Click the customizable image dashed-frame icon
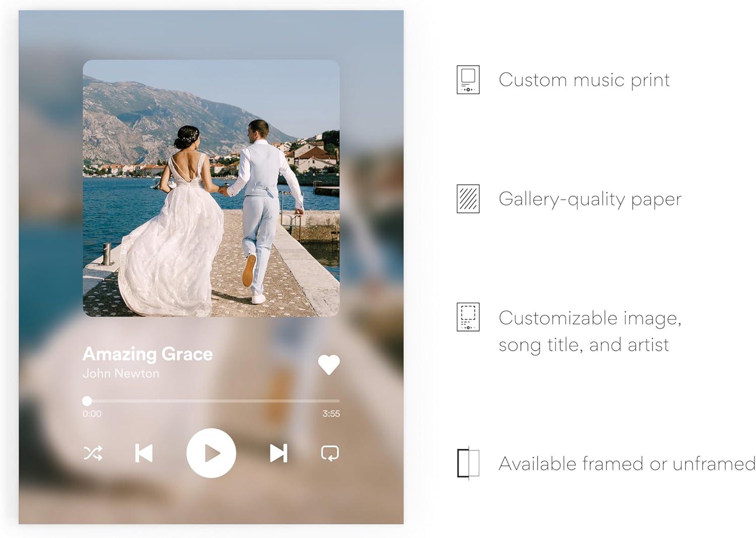This screenshot has height=538, width=756. coord(468,317)
